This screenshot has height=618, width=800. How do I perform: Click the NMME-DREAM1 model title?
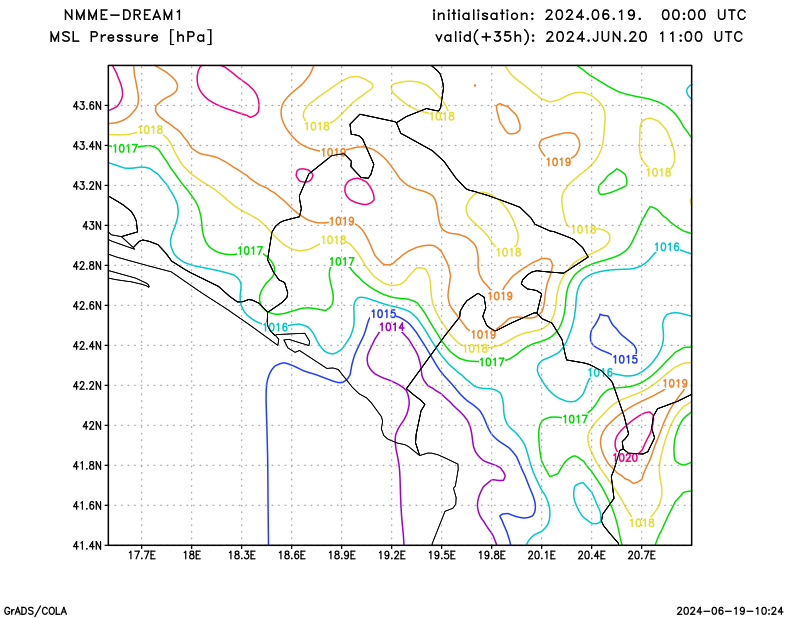tap(123, 15)
